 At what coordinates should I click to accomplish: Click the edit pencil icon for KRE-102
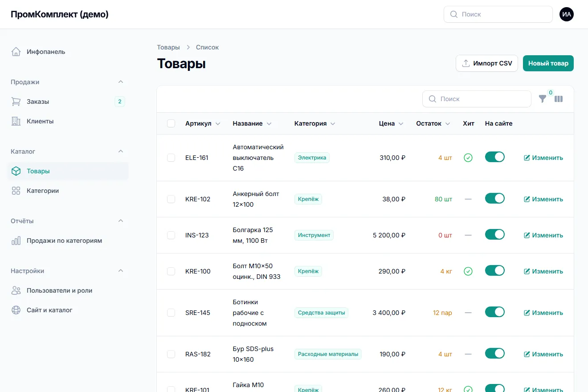pos(527,199)
